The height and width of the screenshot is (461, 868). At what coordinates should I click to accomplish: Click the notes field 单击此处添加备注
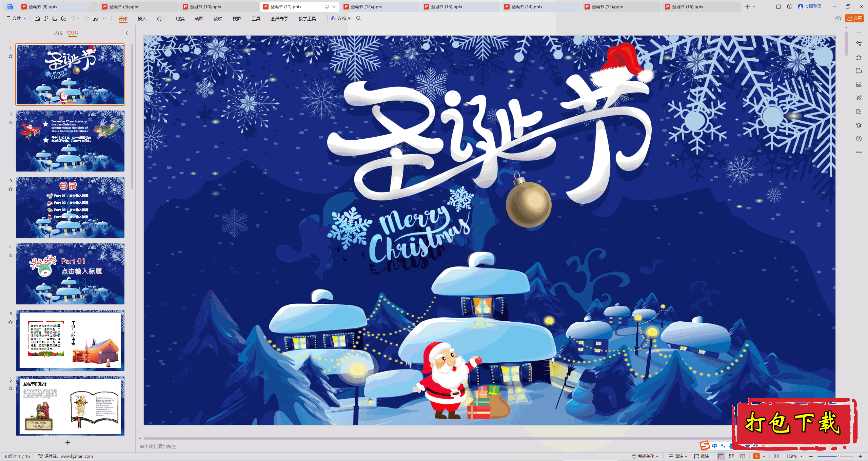pyautogui.click(x=158, y=447)
